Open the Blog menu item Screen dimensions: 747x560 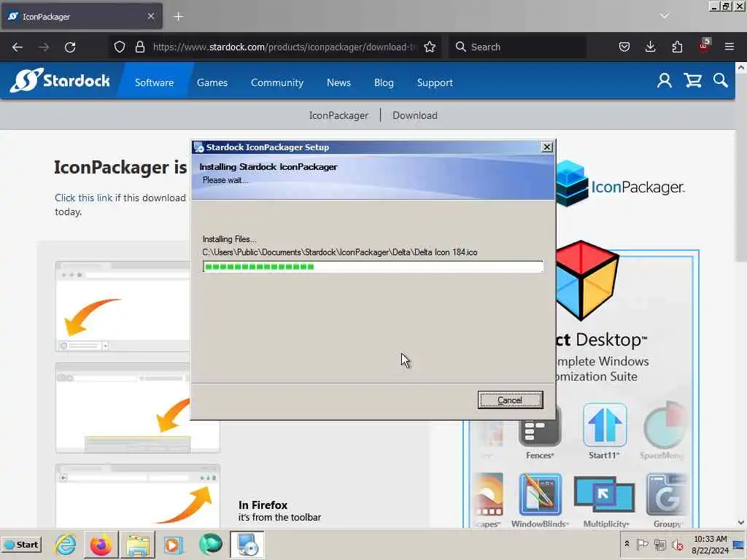(384, 82)
